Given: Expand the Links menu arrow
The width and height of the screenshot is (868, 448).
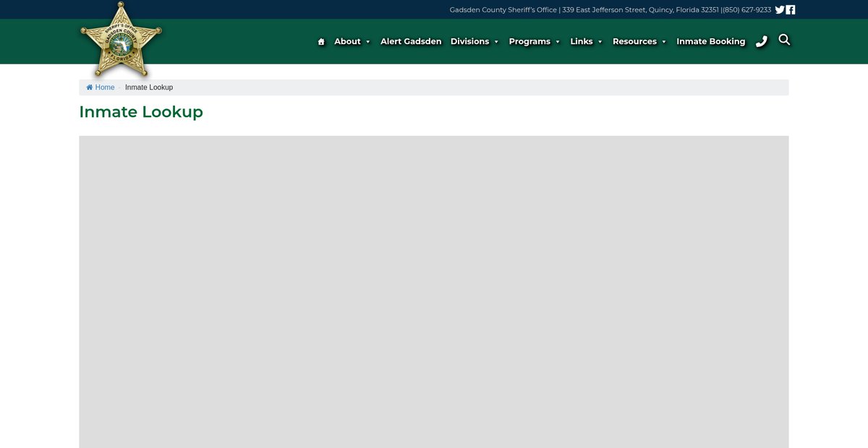Looking at the screenshot, I should pyautogui.click(x=600, y=42).
